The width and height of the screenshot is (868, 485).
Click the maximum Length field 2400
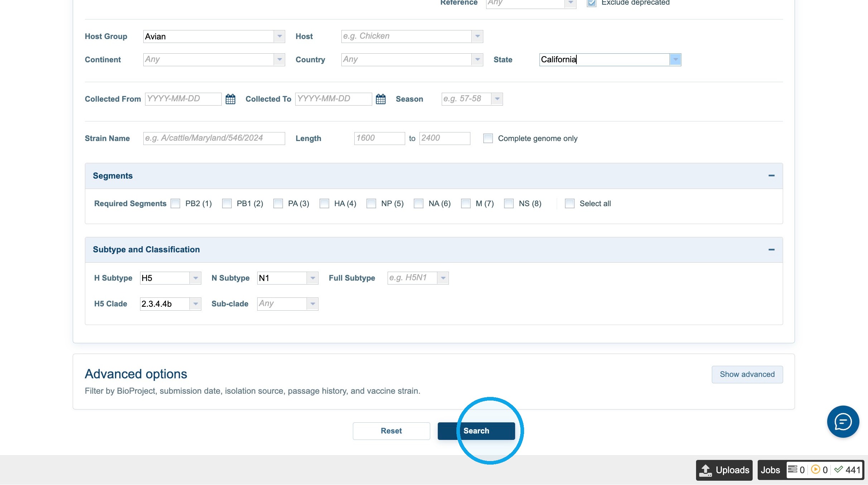pos(445,139)
